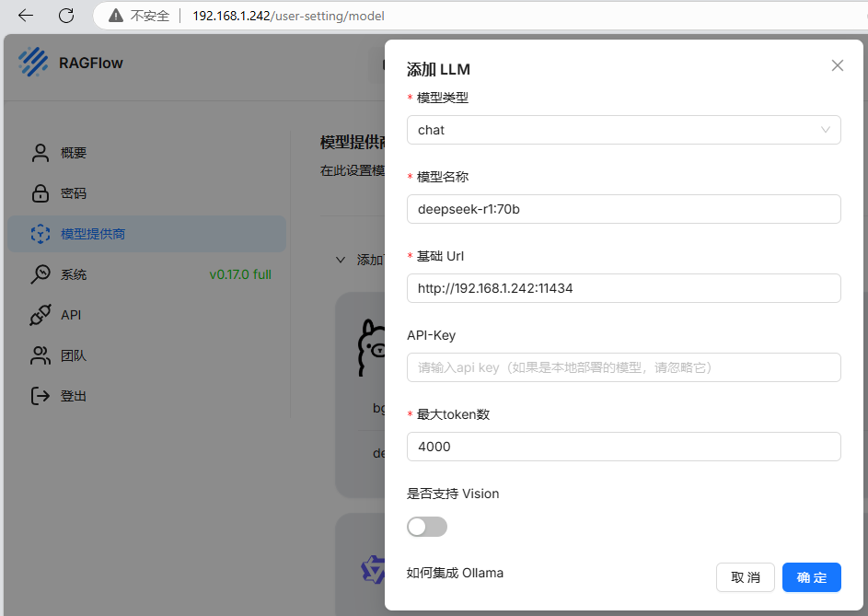Viewport: 868px width, 616px height.
Task: Click the 团队 team icon
Action: pyautogui.click(x=40, y=355)
